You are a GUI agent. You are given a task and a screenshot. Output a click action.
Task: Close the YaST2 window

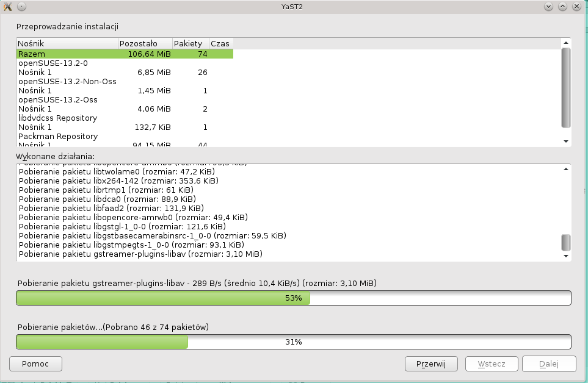[x=576, y=6]
